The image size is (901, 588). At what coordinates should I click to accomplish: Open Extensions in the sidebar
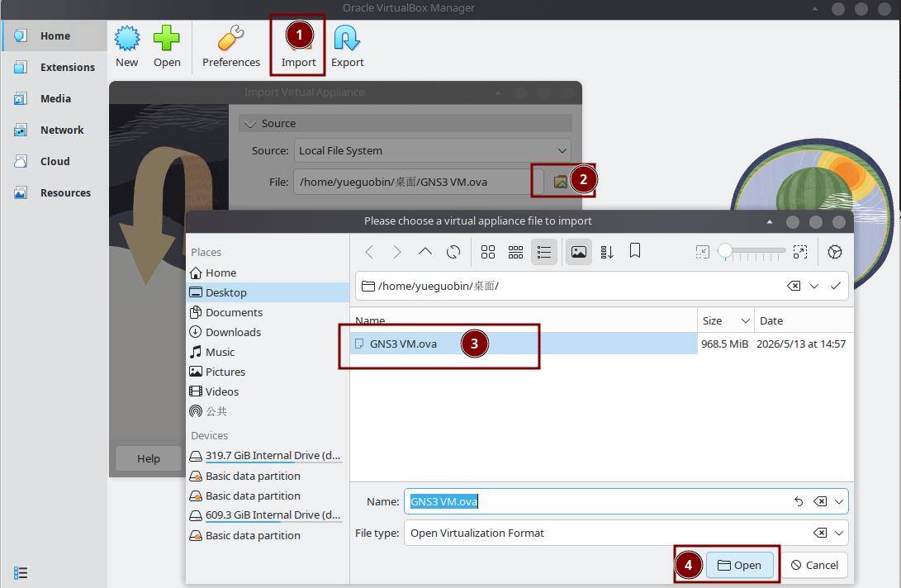[x=55, y=67]
